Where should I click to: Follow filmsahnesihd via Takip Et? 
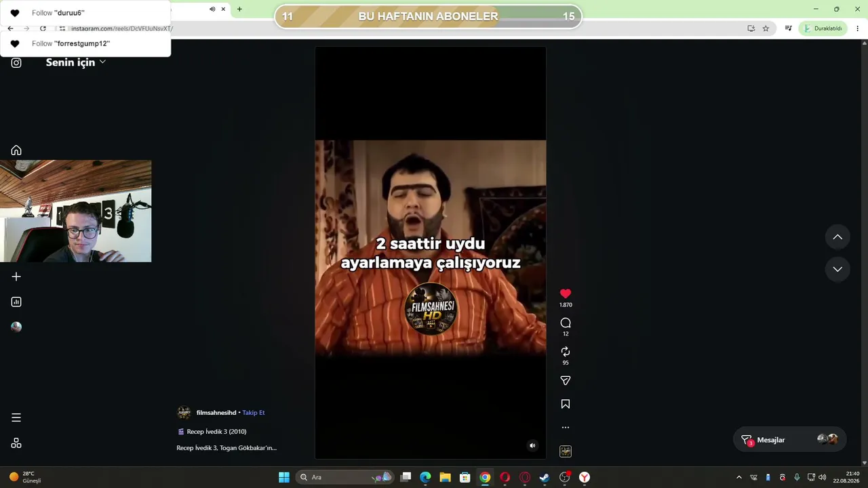(254, 413)
